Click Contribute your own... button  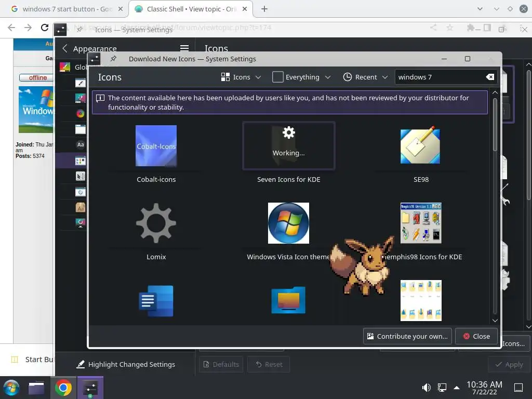407,336
